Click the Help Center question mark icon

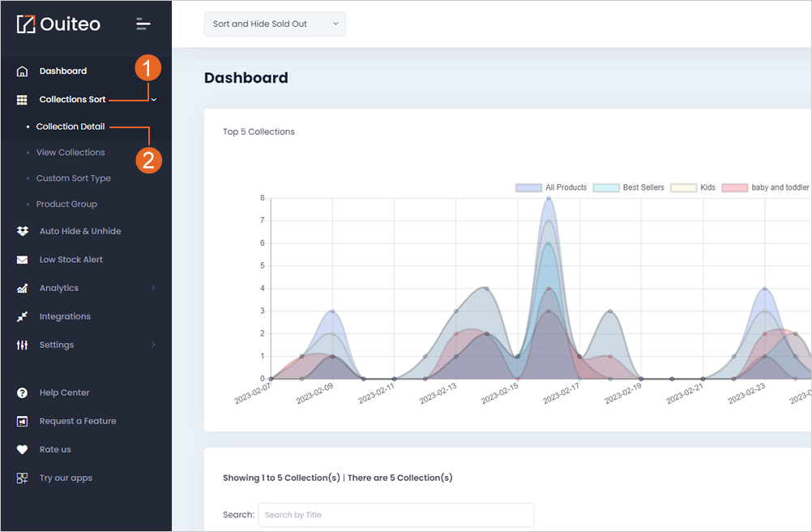[22, 393]
